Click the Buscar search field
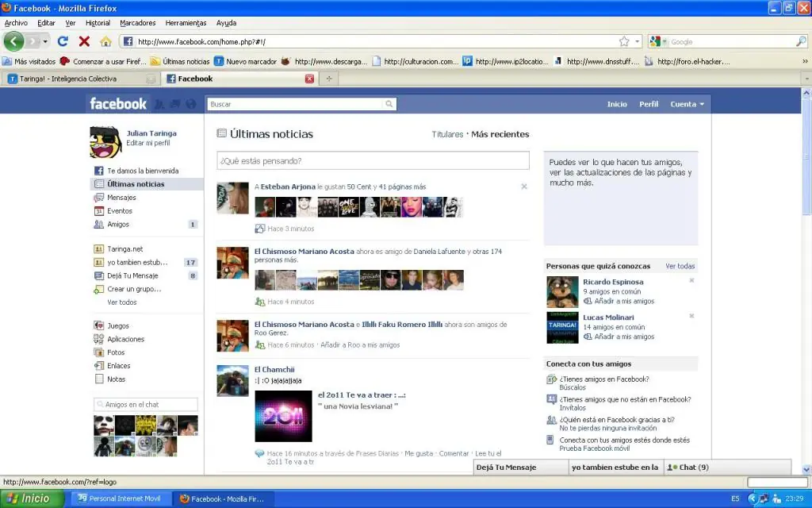The image size is (812, 508). [295, 104]
